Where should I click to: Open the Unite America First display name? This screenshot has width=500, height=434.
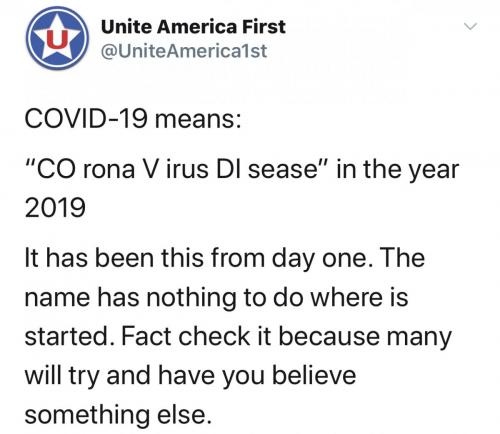[193, 27]
